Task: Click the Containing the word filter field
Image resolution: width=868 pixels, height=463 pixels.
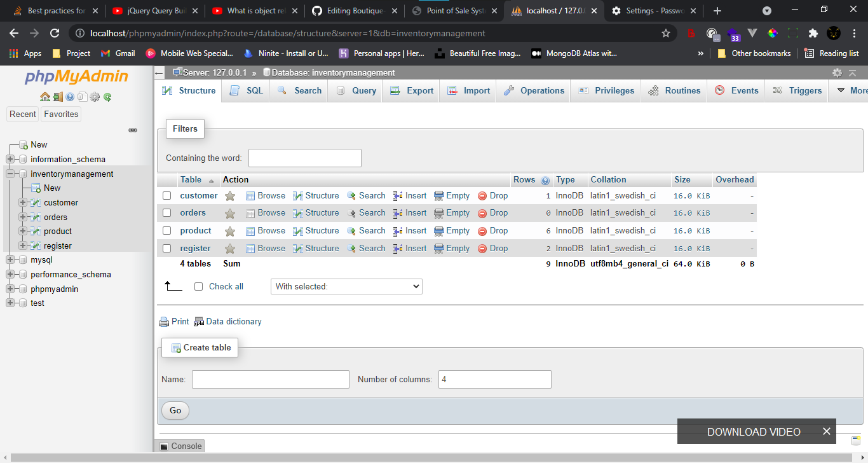Action: tap(305, 158)
